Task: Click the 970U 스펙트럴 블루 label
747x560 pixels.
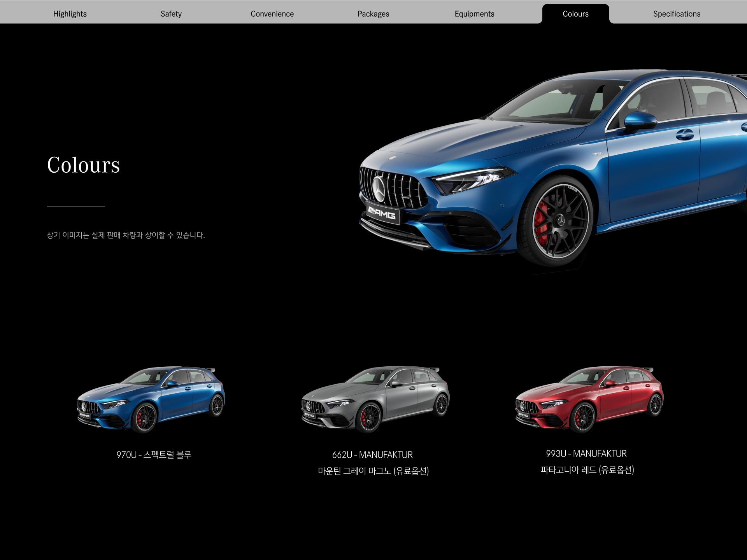Action: click(154, 455)
